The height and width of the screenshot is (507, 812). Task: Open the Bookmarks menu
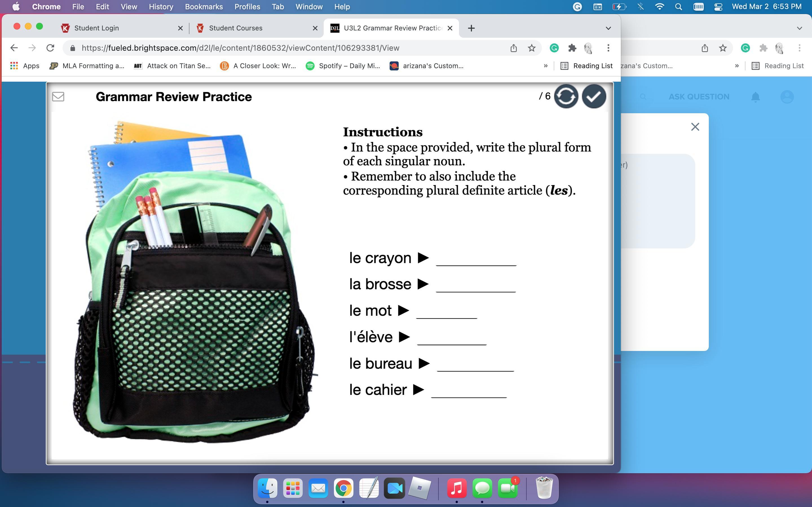coord(204,7)
